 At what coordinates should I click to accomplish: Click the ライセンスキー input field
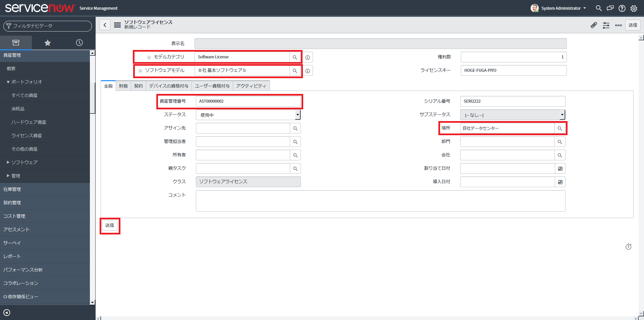pyautogui.click(x=514, y=70)
